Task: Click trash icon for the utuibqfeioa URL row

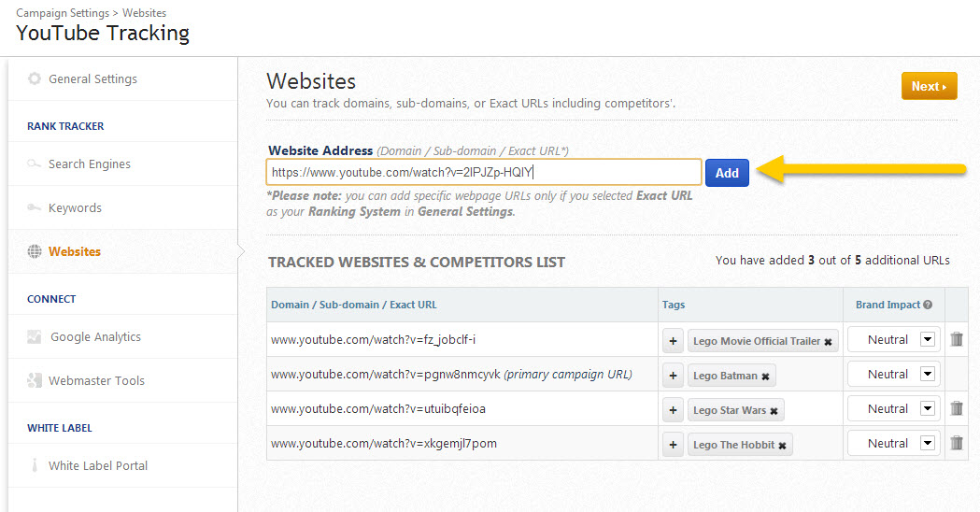Action: 957,409
